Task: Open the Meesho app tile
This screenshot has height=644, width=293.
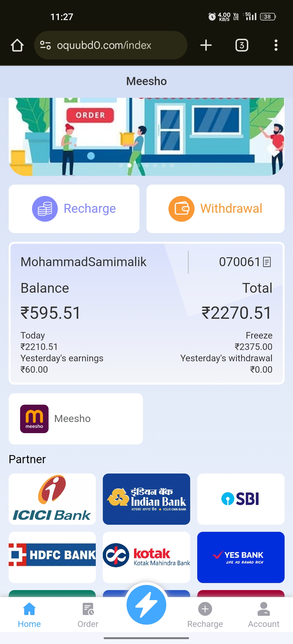Action: pos(76,419)
